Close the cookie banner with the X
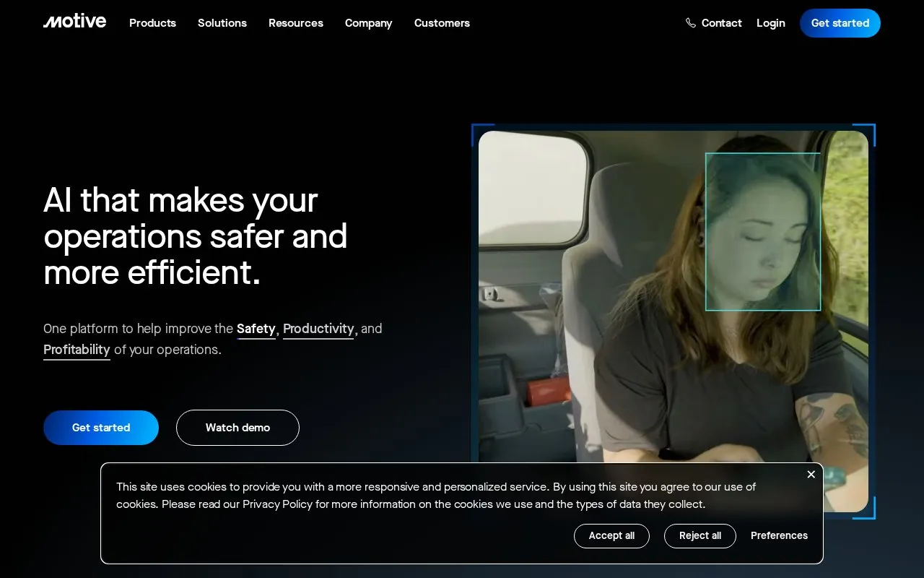 click(x=811, y=475)
